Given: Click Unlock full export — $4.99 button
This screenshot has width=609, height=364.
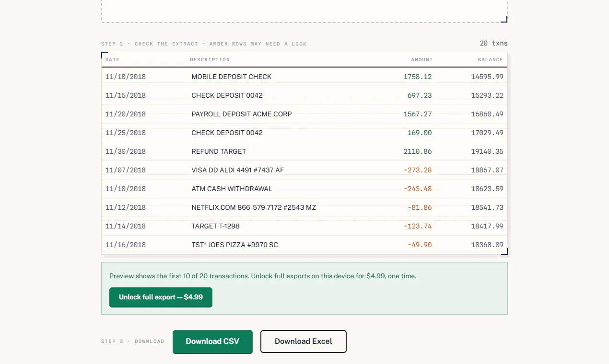Looking at the screenshot, I should pos(161,297).
